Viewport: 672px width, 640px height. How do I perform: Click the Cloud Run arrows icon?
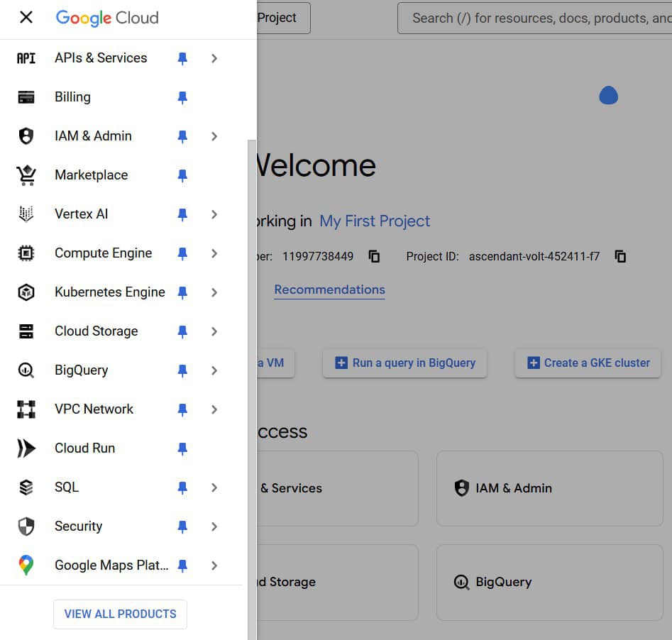pos(26,448)
